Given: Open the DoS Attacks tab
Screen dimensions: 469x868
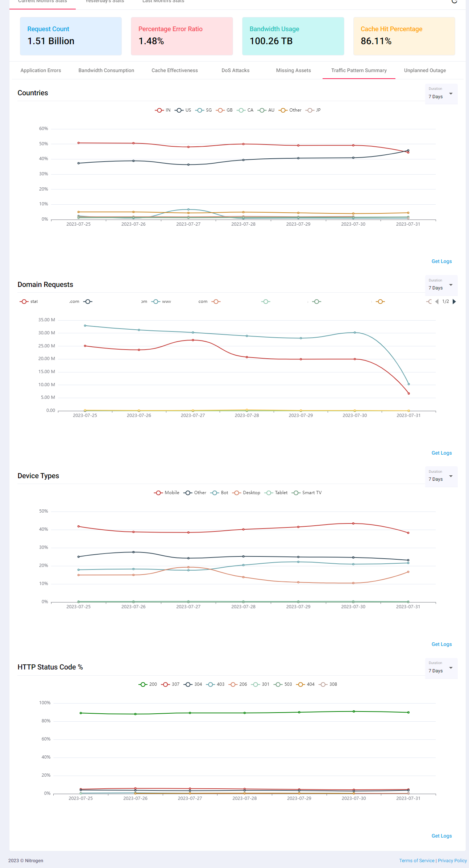Looking at the screenshot, I should click(x=235, y=70).
